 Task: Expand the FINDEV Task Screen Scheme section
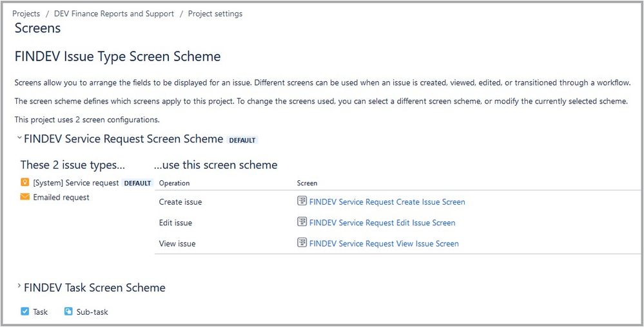[x=19, y=286]
